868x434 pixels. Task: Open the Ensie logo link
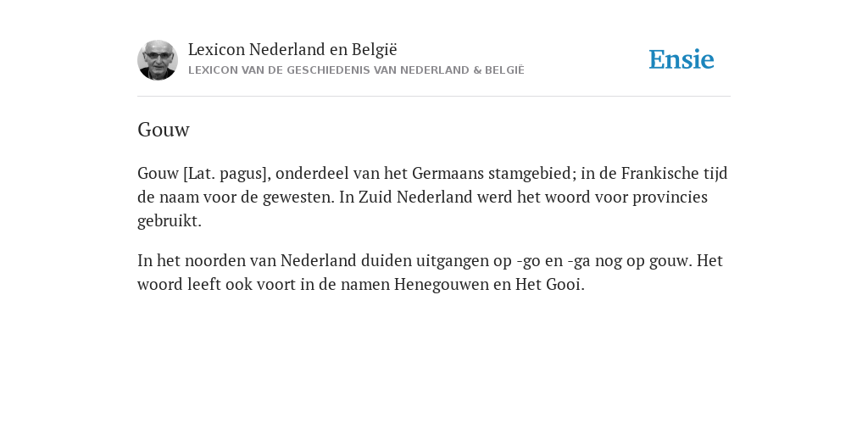click(x=682, y=59)
